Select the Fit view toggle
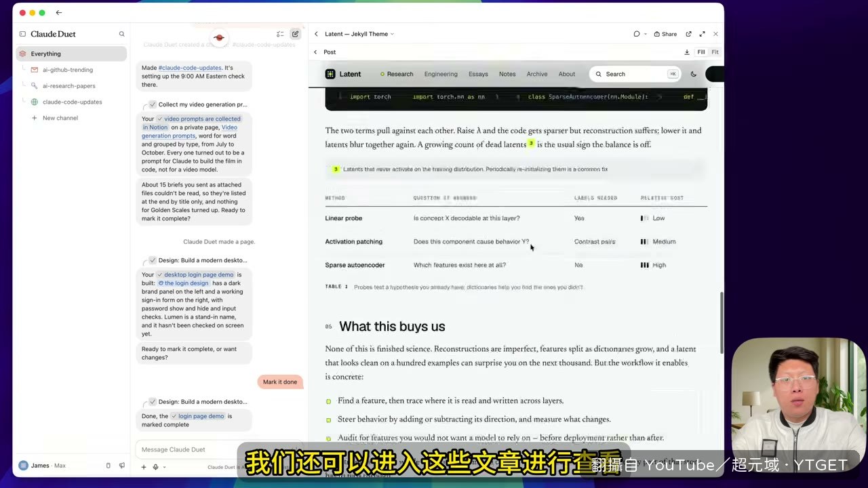The image size is (868, 488). 715,52
